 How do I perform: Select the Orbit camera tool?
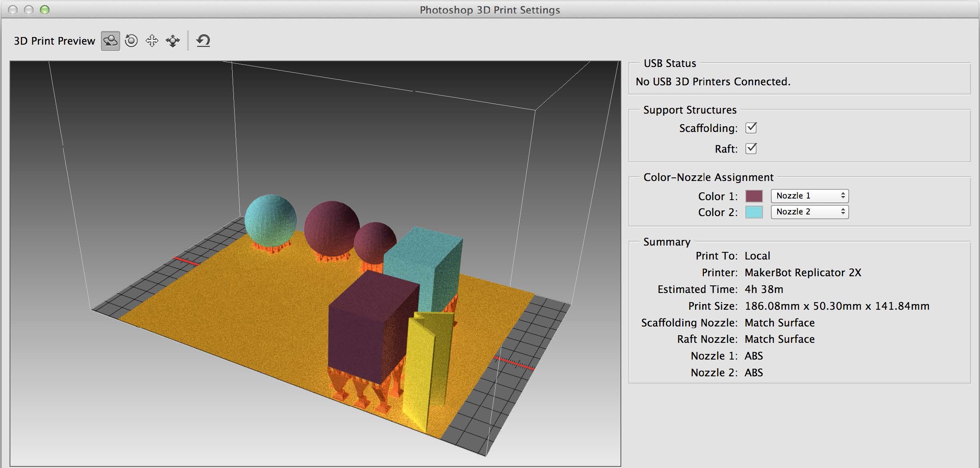point(110,40)
